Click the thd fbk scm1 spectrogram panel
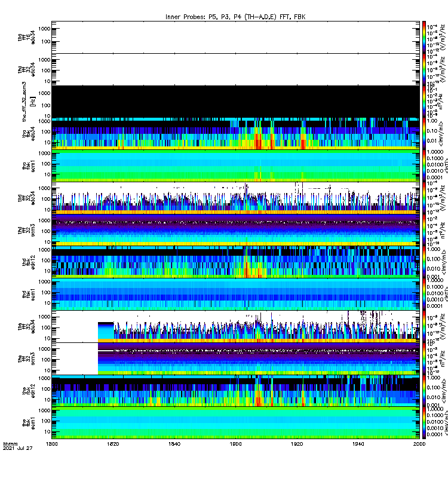 (235, 295)
